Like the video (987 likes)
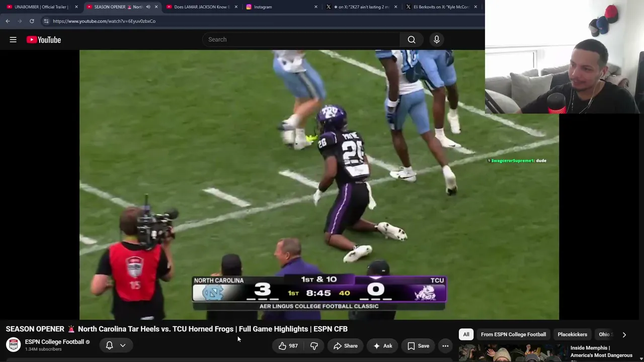The width and height of the screenshot is (644, 362). tap(288, 346)
